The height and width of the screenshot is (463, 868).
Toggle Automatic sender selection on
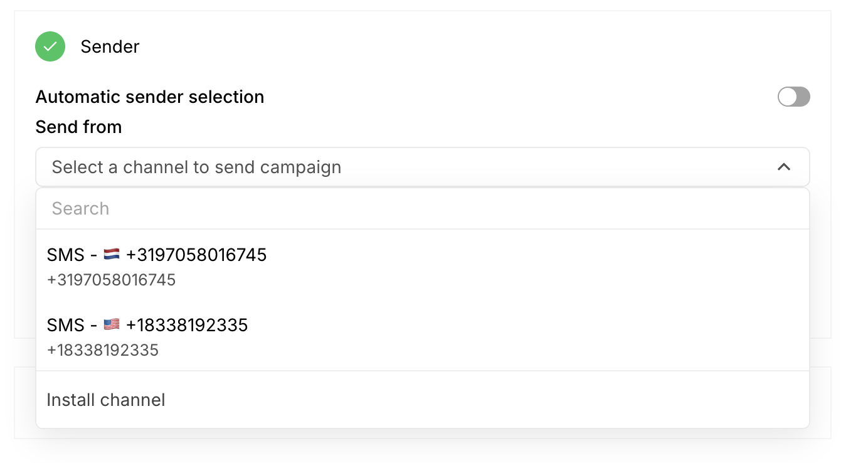(x=793, y=97)
